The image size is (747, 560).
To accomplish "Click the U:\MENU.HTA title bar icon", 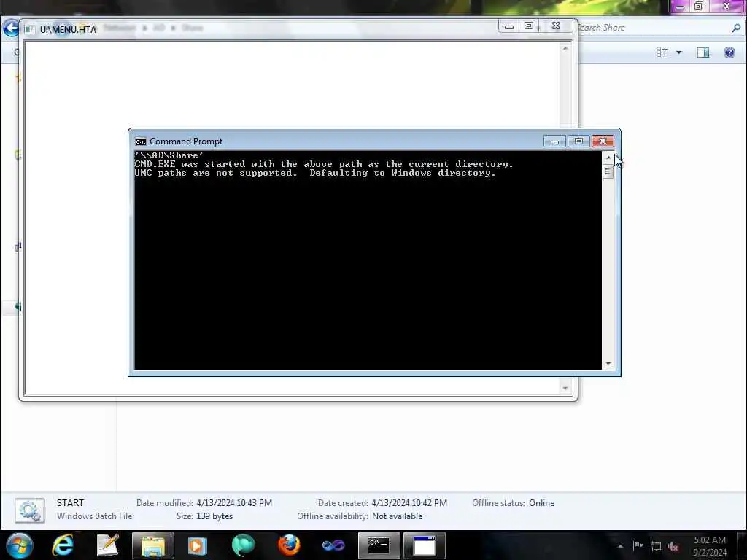I will 30,29.
